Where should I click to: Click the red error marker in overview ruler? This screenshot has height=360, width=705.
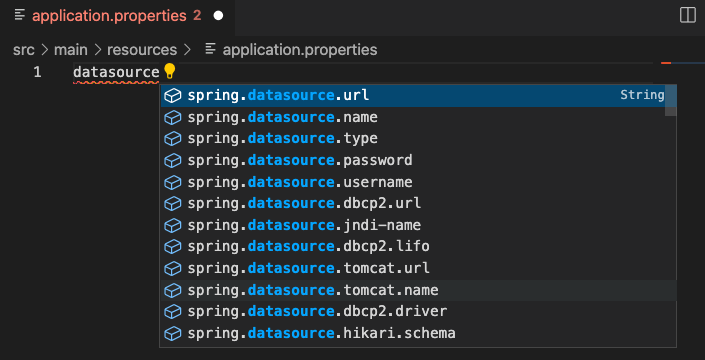(666, 63)
